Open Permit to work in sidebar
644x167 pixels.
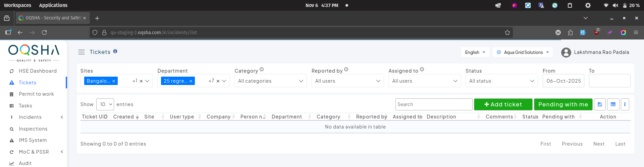[x=36, y=94]
